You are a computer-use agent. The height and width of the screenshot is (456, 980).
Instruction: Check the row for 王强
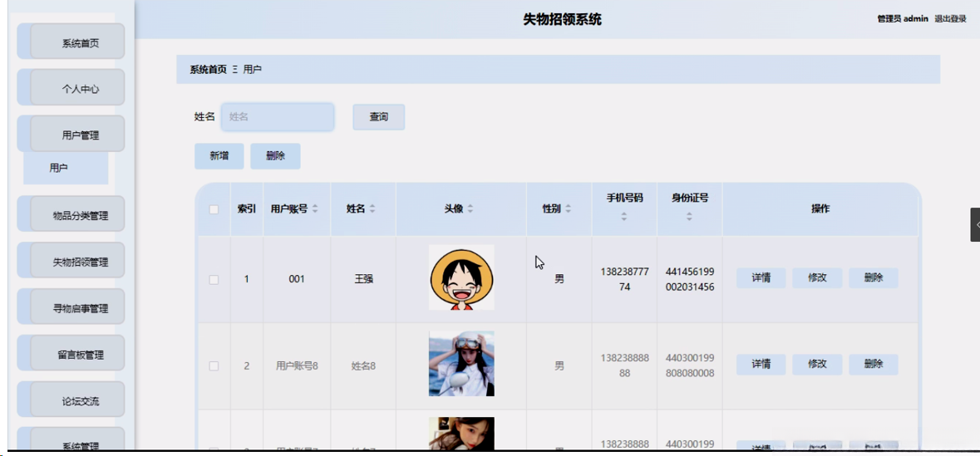(x=214, y=279)
